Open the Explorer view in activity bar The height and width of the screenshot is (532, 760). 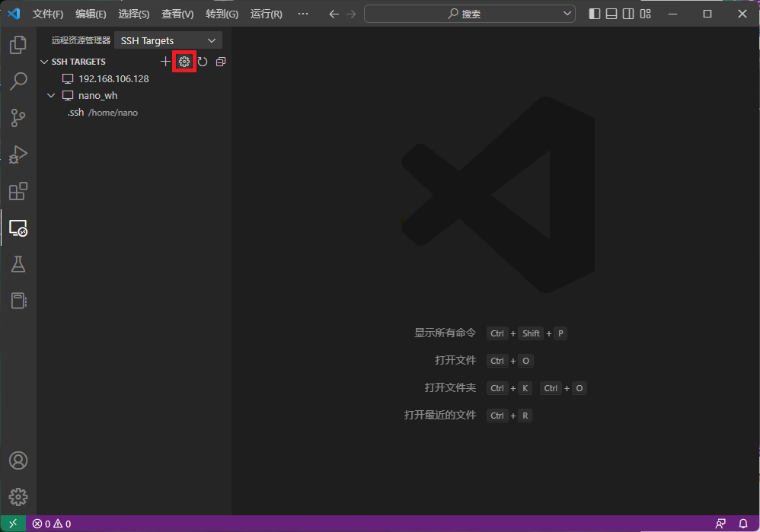[18, 45]
